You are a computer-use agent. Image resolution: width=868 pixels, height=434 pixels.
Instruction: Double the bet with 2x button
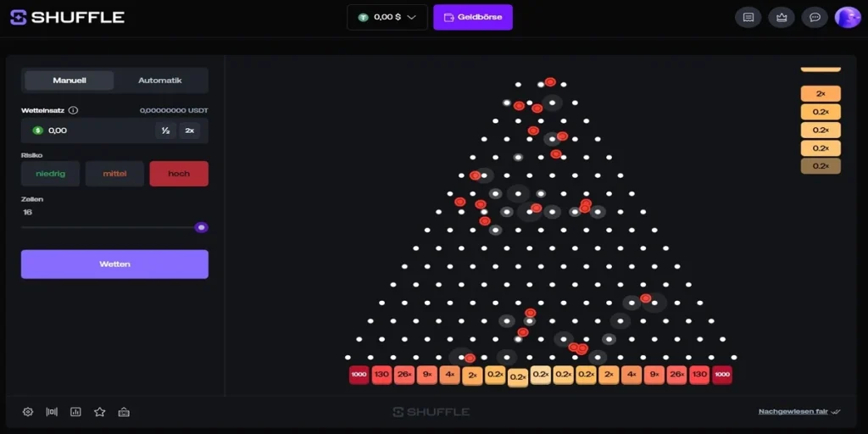[x=189, y=131]
